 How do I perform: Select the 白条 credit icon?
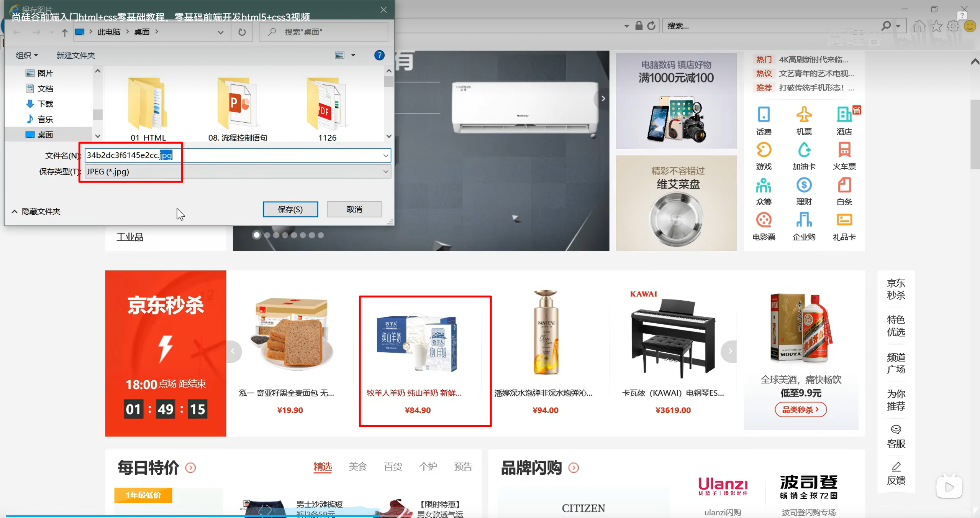coord(844,185)
